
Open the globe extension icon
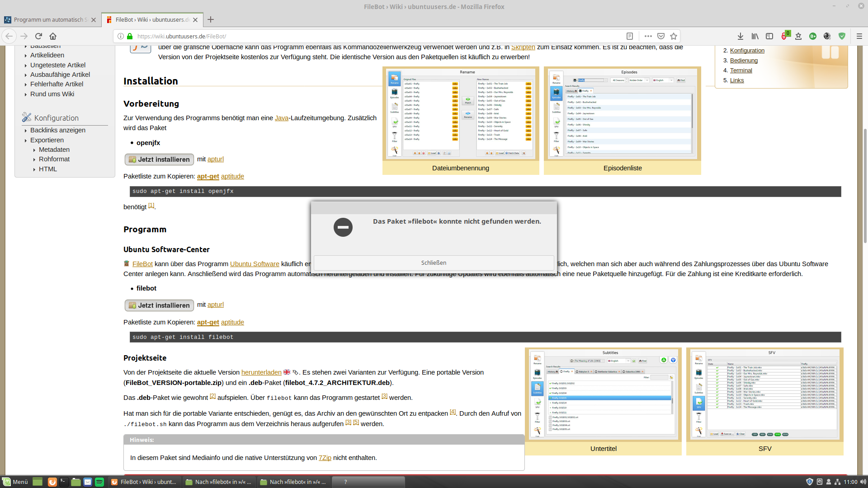click(x=827, y=36)
